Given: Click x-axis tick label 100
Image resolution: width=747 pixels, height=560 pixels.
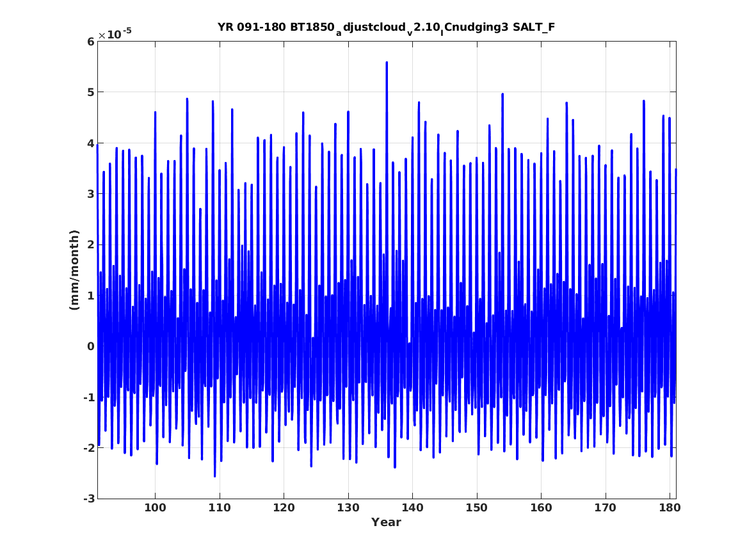Looking at the screenshot, I should point(155,508).
